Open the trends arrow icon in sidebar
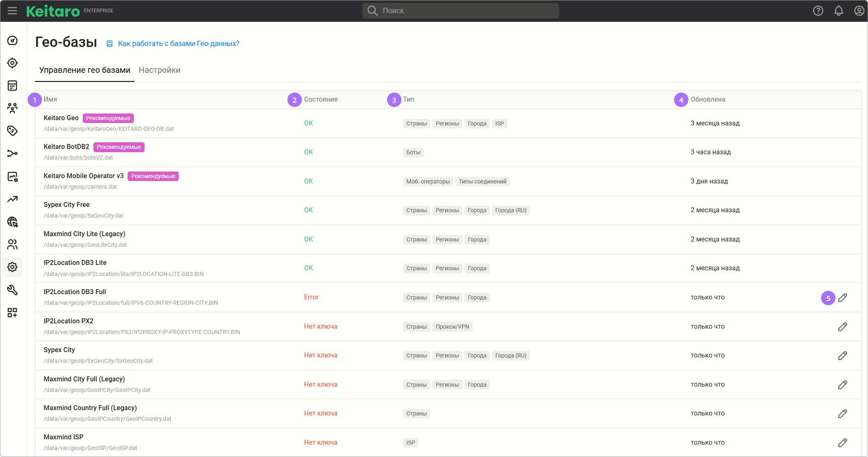The width and height of the screenshot is (868, 457). click(x=12, y=199)
